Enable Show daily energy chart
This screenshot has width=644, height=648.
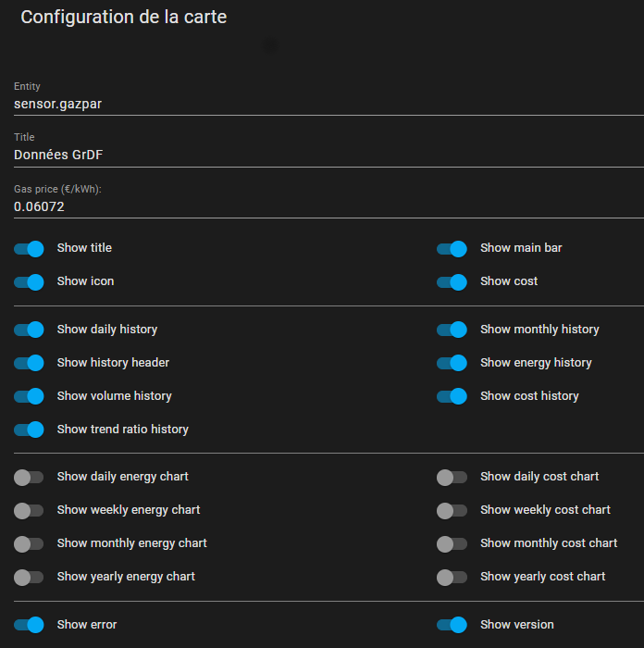click(30, 478)
